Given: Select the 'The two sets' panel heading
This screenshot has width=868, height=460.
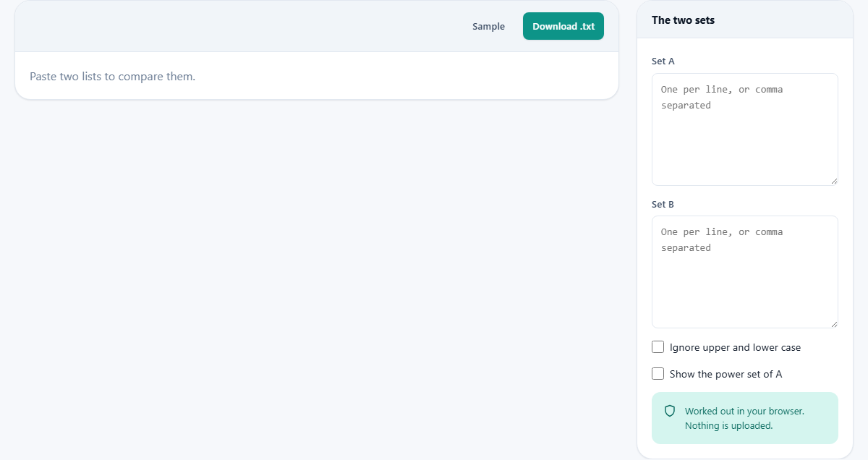Looking at the screenshot, I should pyautogui.click(x=683, y=20).
